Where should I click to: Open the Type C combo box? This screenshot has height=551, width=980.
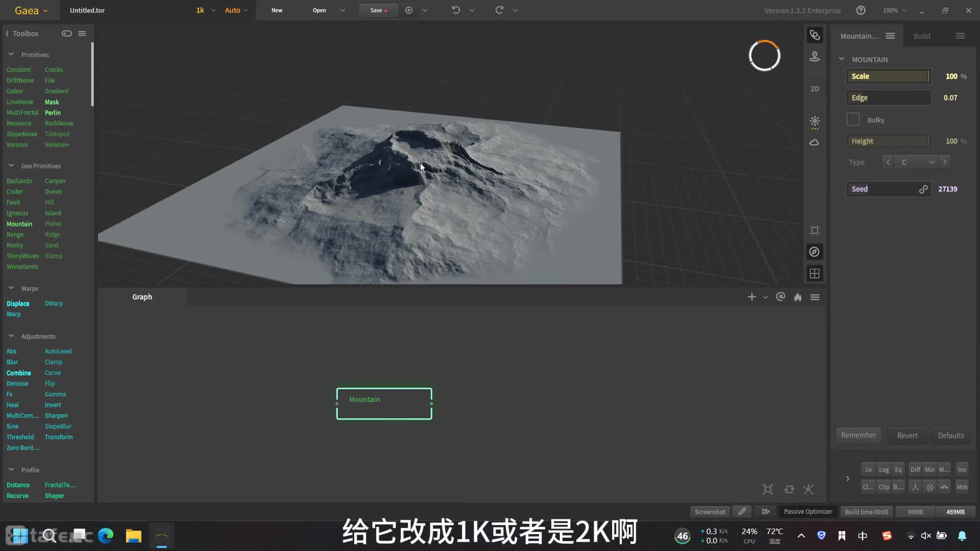pos(916,162)
